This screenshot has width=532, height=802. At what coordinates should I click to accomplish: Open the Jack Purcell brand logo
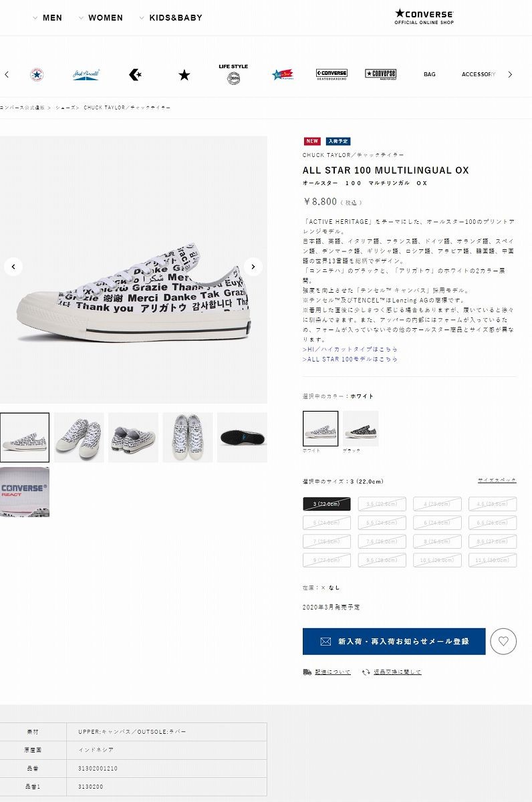click(x=86, y=75)
